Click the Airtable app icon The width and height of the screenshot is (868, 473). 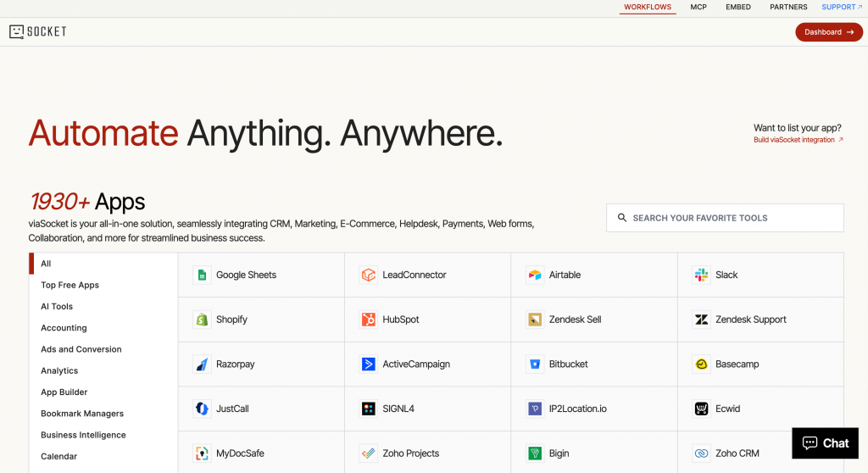coord(535,275)
